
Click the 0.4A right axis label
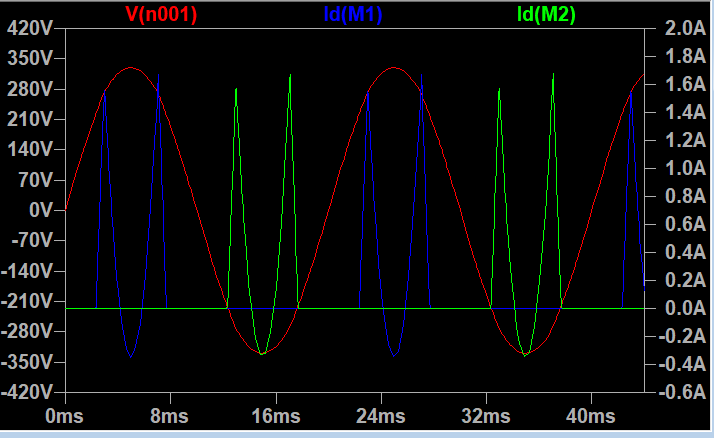coord(685,252)
